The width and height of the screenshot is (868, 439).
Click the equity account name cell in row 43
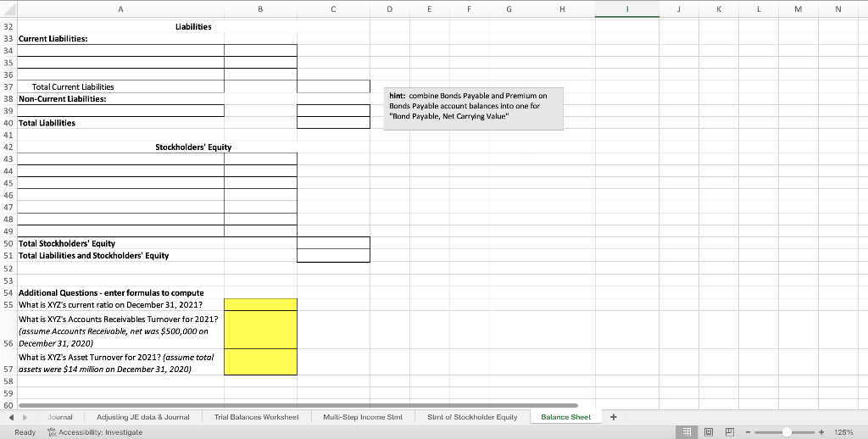point(120,158)
